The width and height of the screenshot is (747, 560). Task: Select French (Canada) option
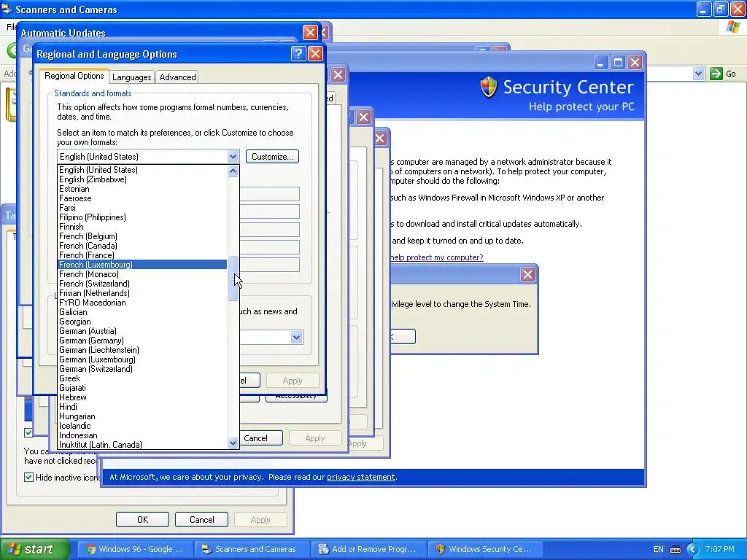[x=142, y=246]
